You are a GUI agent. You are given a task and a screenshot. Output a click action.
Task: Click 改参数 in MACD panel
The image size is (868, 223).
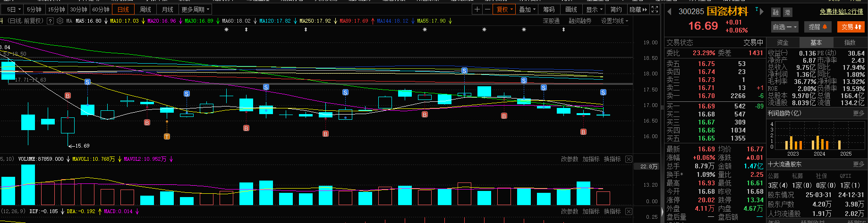point(570,211)
